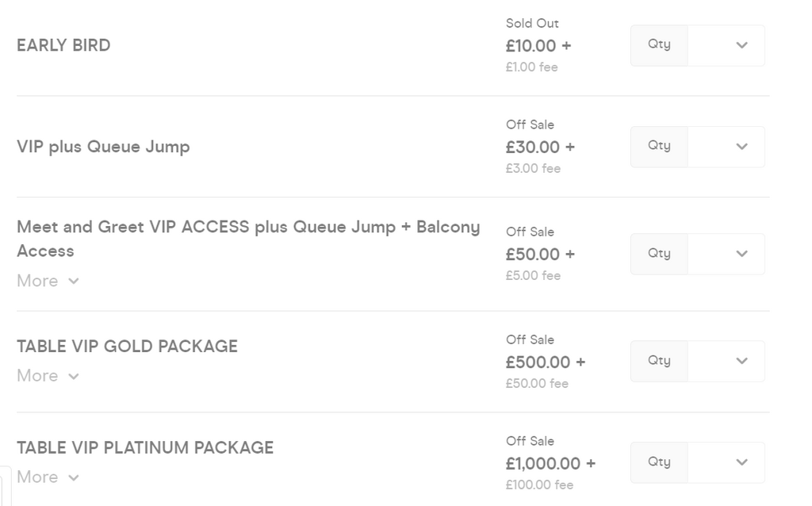This screenshot has height=506, width=812.
Task: Click the EARLY BIRD ticket title
Action: 63,45
